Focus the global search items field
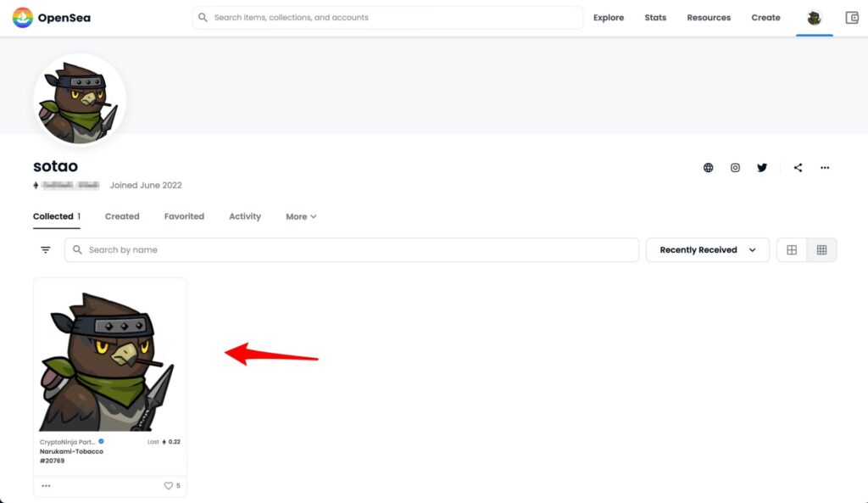 click(x=387, y=18)
